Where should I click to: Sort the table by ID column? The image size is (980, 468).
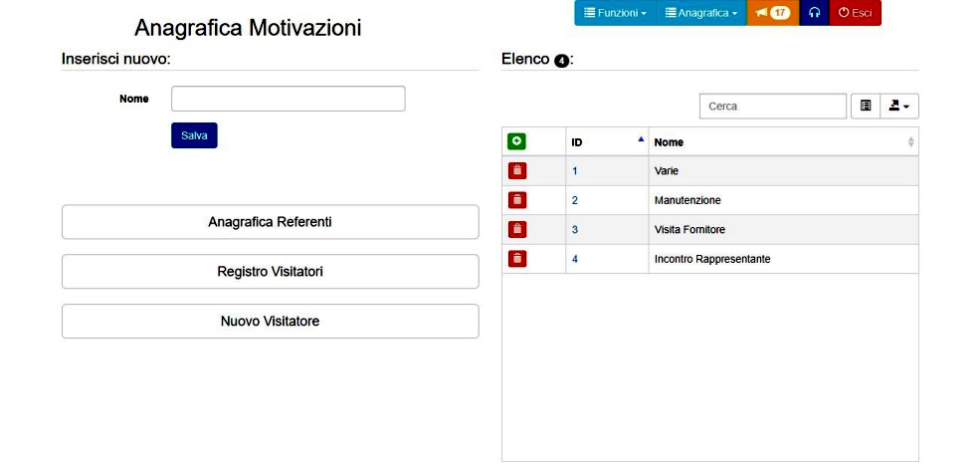pos(607,142)
